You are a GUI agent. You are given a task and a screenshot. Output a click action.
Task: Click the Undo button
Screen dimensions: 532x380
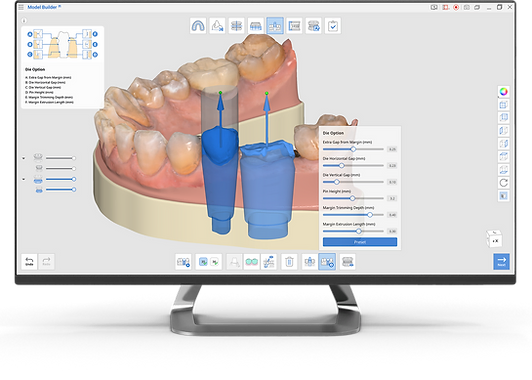click(x=29, y=262)
